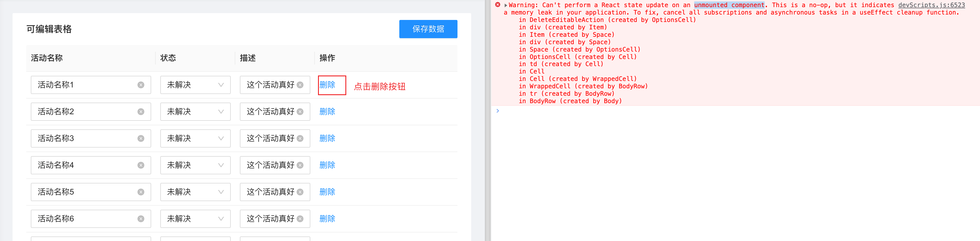The height and width of the screenshot is (241, 980).
Task: Clear the 活动名称4 input field
Action: tap(141, 165)
